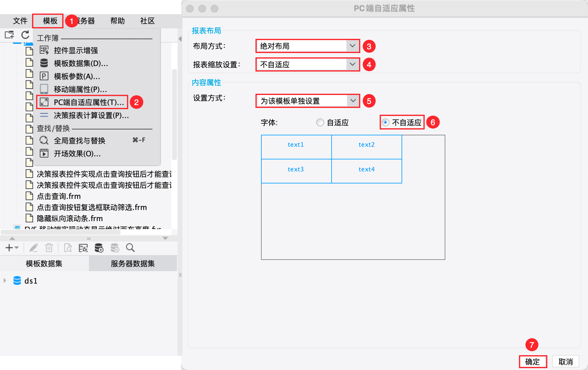Image resolution: width=588 pixels, height=370 pixels.
Task: Switch to the 服务器数据集 tab
Action: (133, 263)
